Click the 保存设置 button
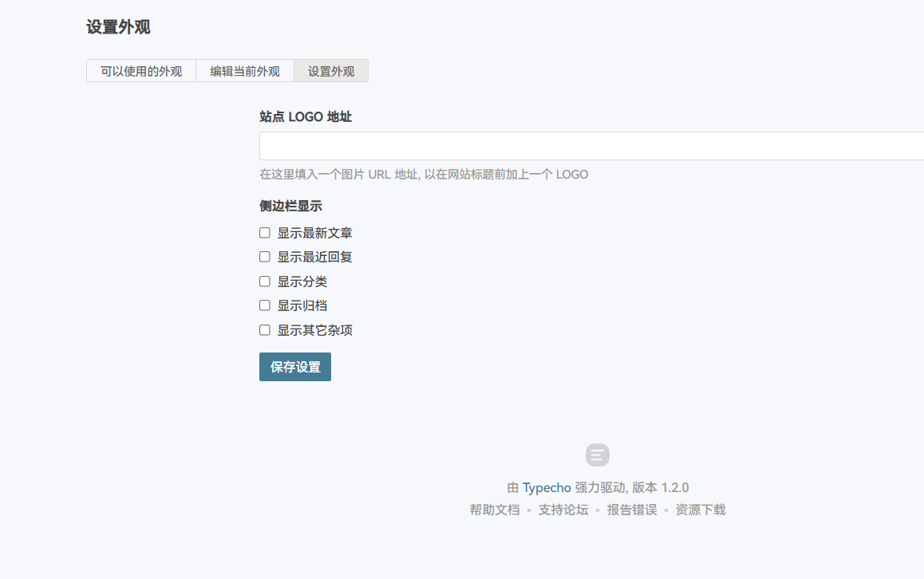Viewport: 924px width, 579px height. pyautogui.click(x=294, y=367)
